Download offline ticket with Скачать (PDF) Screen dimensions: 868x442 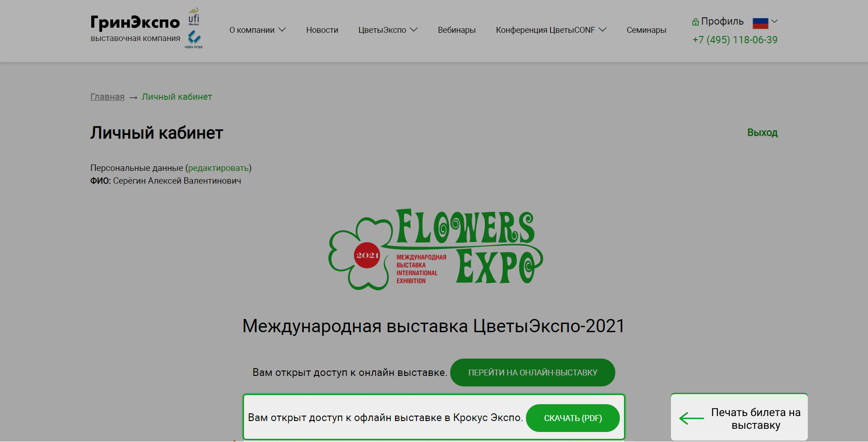pos(573,418)
